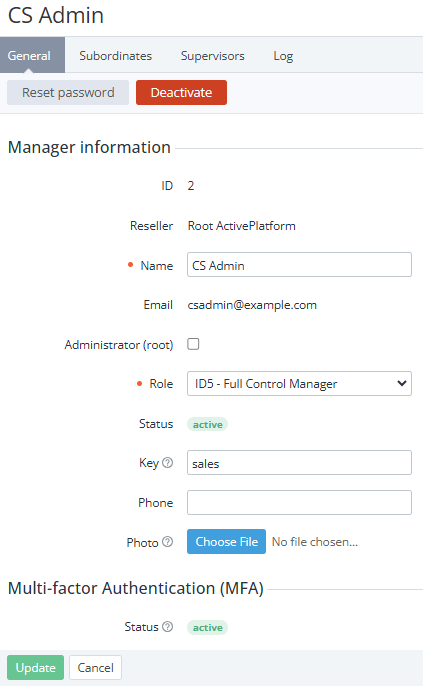This screenshot has width=423, height=687.
Task: Click the Reset password button
Action: coord(68,92)
